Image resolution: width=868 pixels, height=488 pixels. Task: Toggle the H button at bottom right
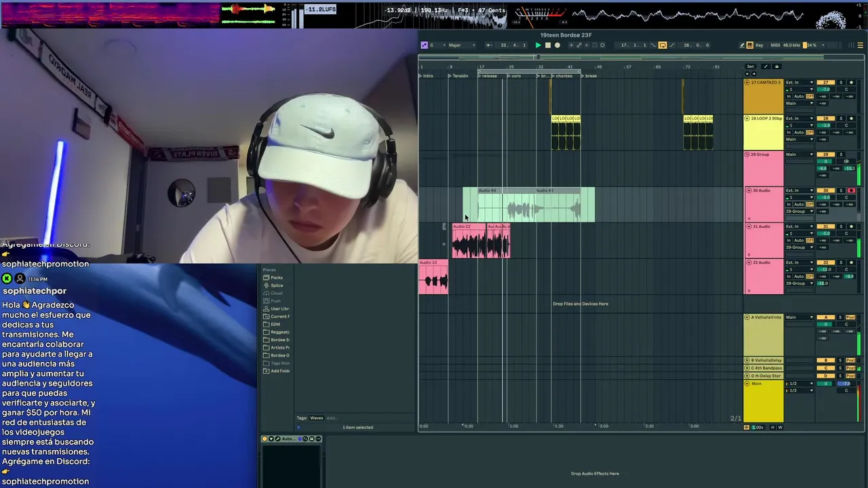[772, 427]
